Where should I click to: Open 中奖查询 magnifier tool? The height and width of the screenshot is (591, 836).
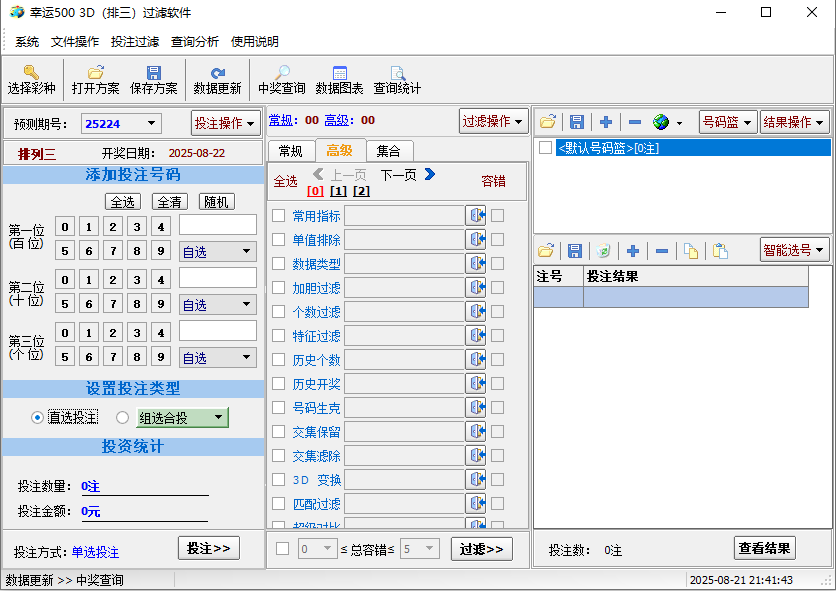point(282,73)
